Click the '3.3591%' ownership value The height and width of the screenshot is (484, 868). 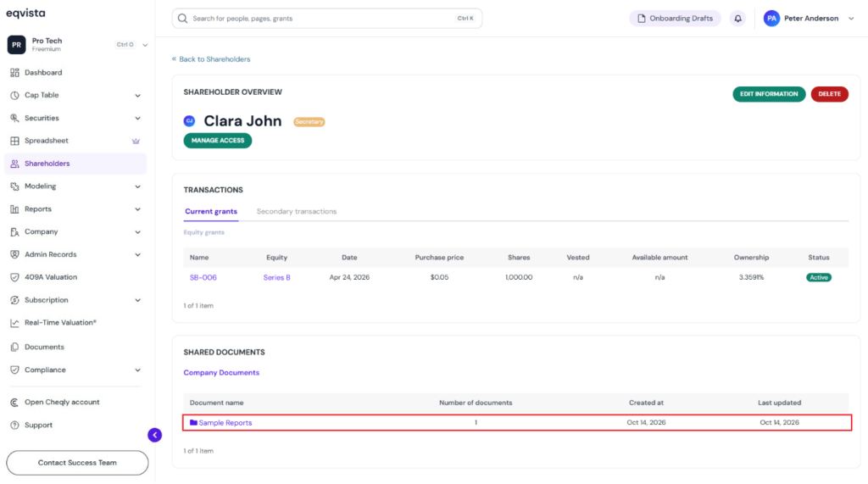(751, 277)
